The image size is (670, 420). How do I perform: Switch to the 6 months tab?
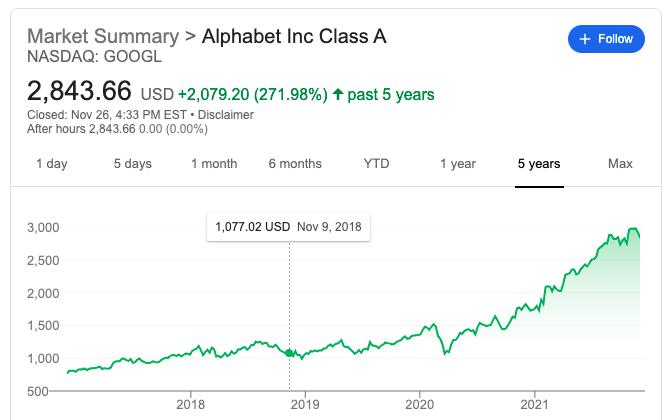pyautogui.click(x=295, y=164)
